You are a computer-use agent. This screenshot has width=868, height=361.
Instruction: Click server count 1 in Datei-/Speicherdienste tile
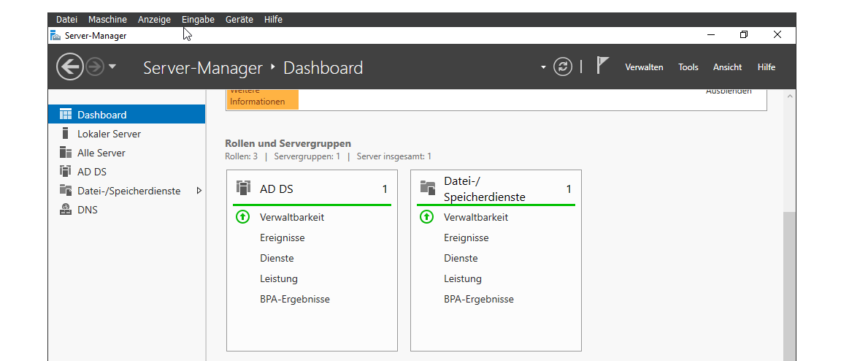[x=569, y=190]
